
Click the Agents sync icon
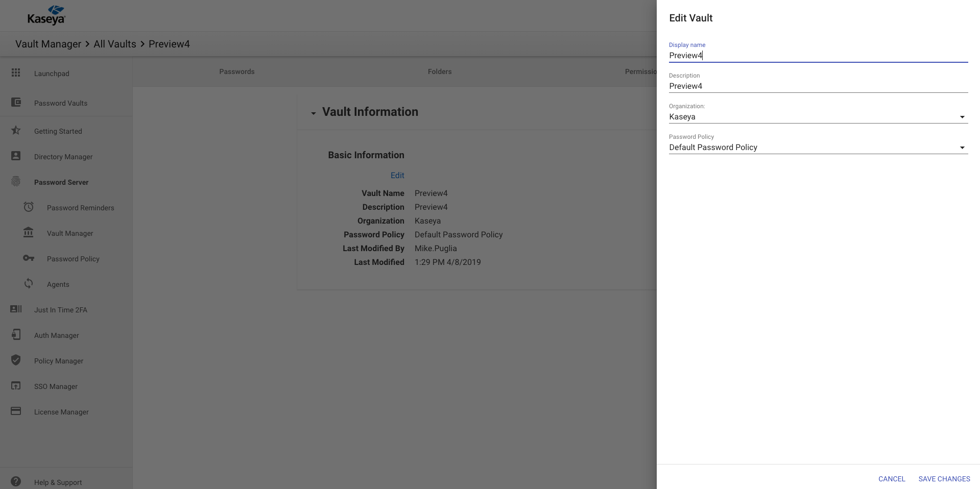click(29, 284)
